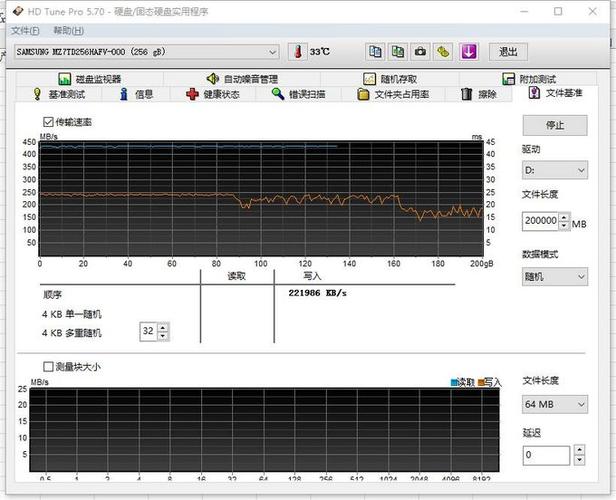Click the options gear toolbar icon
The image size is (616, 500).
443,51
